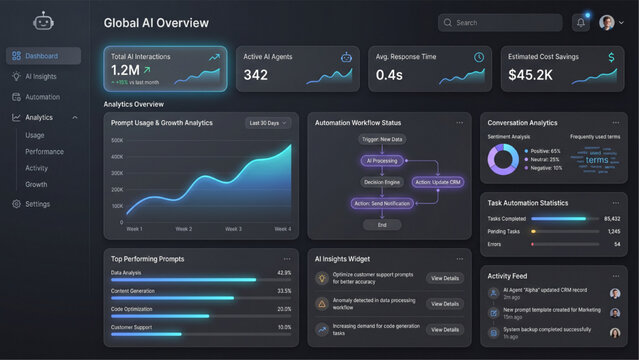Viewport: 639px width, 360px height.
Task: Select Dashboard in the sidebar
Action: pyautogui.click(x=43, y=56)
